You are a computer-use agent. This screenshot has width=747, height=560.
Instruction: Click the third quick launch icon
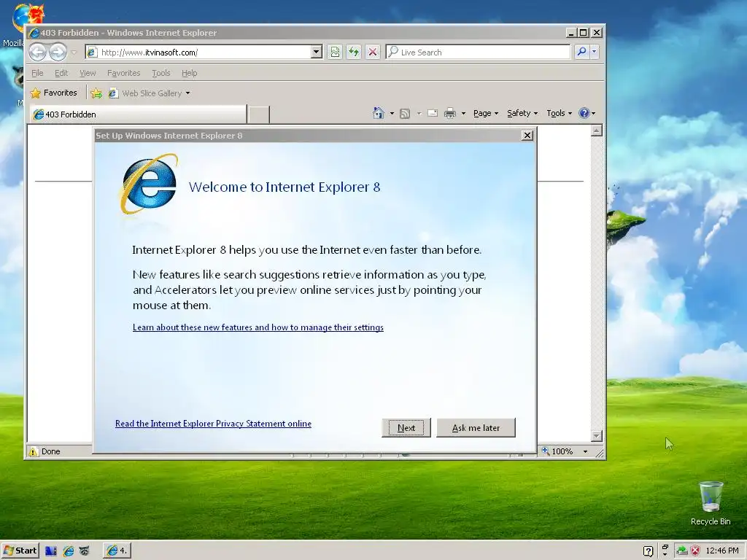click(85, 551)
